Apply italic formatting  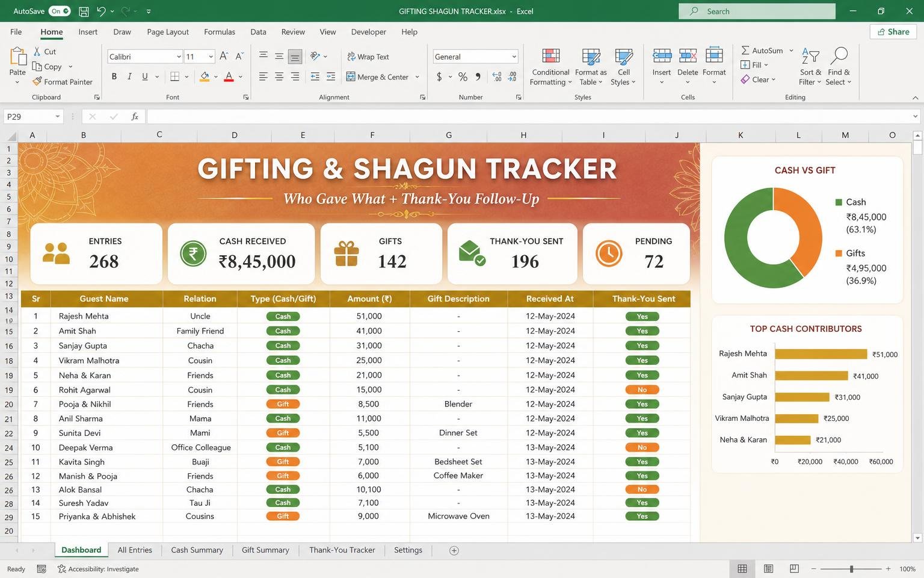click(x=129, y=76)
